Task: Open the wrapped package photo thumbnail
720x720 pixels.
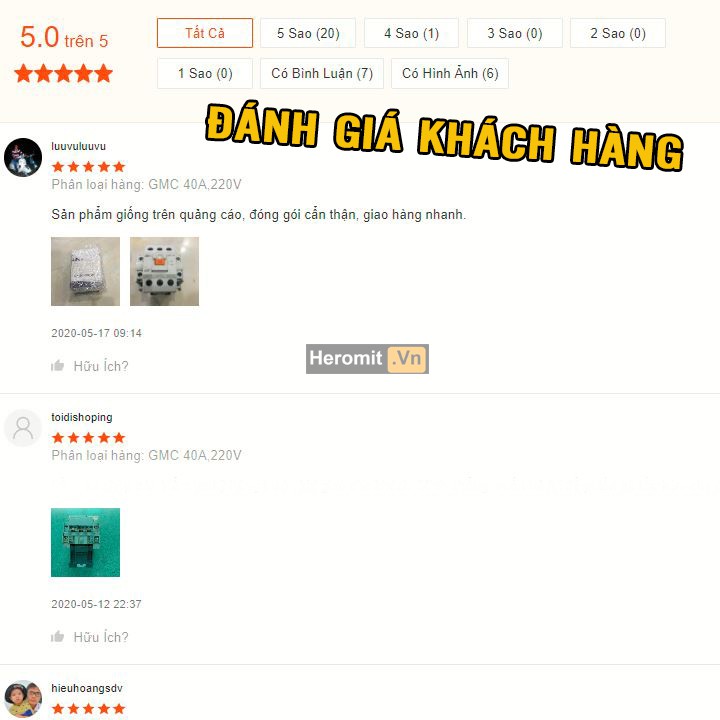Action: pyautogui.click(x=85, y=271)
